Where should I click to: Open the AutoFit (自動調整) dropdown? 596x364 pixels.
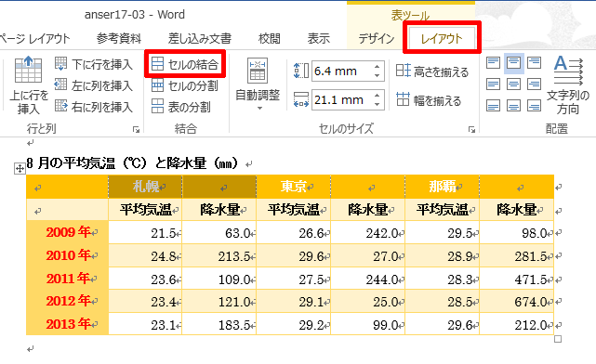258,84
